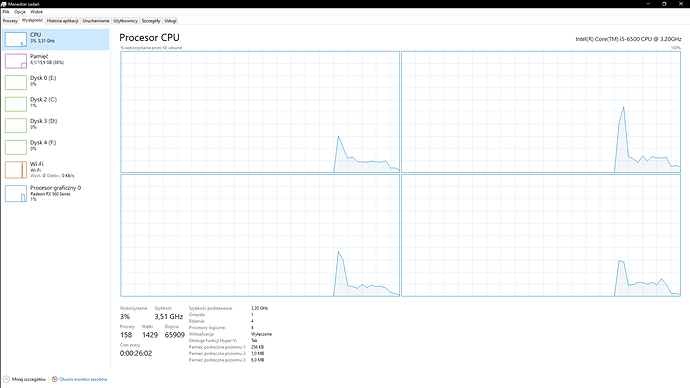Open the Wi-Fi network graph icon
690x388 pixels.
pos(16,170)
